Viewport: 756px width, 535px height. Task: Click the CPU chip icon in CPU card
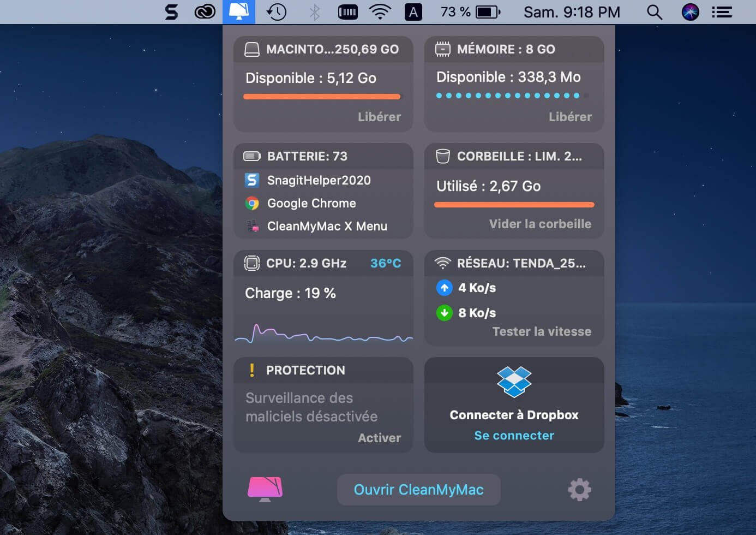[x=251, y=263]
